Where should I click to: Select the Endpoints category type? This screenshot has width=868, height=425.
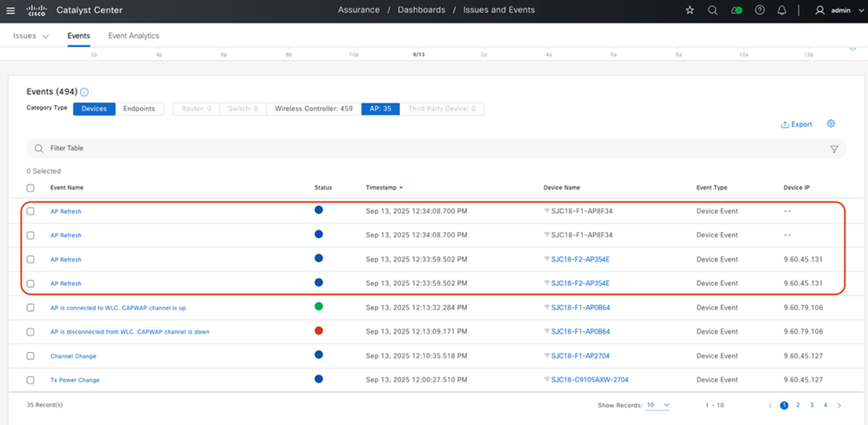[139, 109]
